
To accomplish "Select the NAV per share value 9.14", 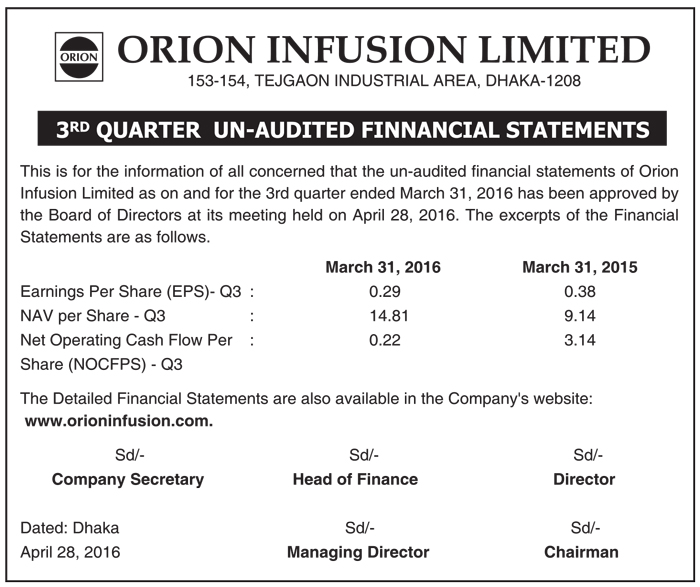I will click(580, 317).
